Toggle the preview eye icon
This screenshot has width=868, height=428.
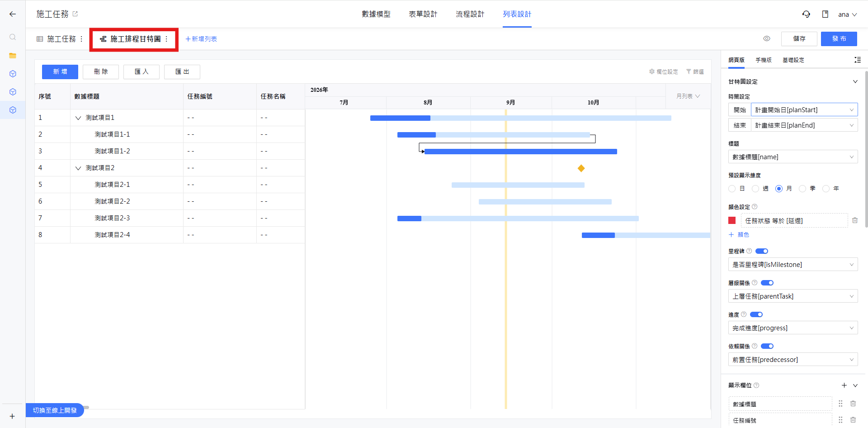(x=767, y=38)
